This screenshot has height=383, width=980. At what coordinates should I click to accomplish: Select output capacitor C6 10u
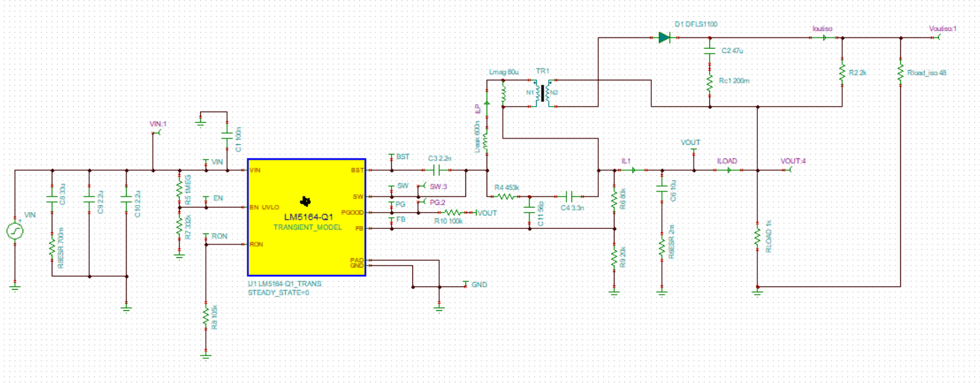661,188
